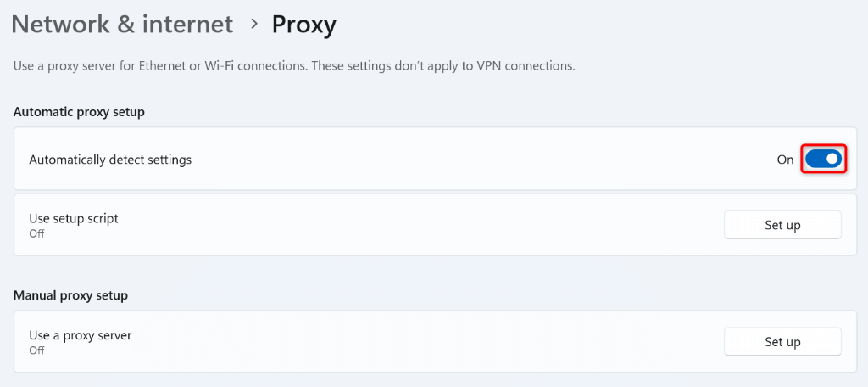The width and height of the screenshot is (868, 387).
Task: Click the white knob of the On toggle
Action: click(x=832, y=159)
